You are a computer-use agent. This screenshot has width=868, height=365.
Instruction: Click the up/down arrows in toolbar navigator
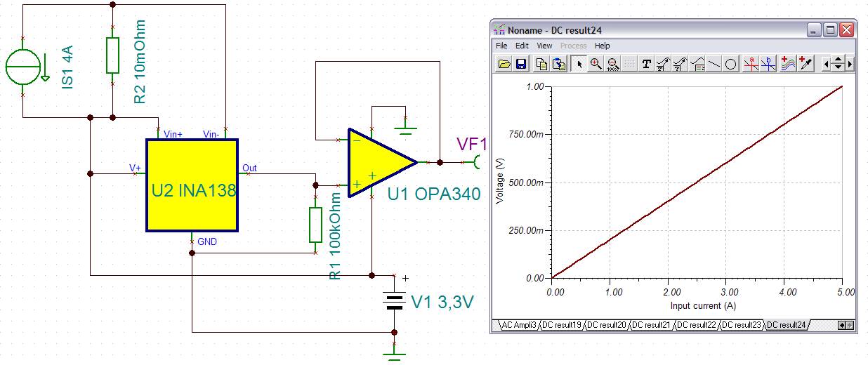click(838, 64)
